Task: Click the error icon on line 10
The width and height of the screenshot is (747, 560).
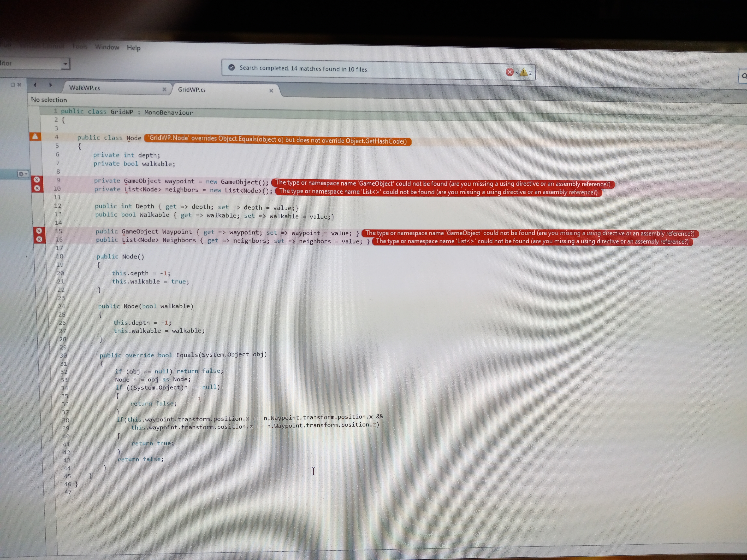Action: [x=37, y=188]
